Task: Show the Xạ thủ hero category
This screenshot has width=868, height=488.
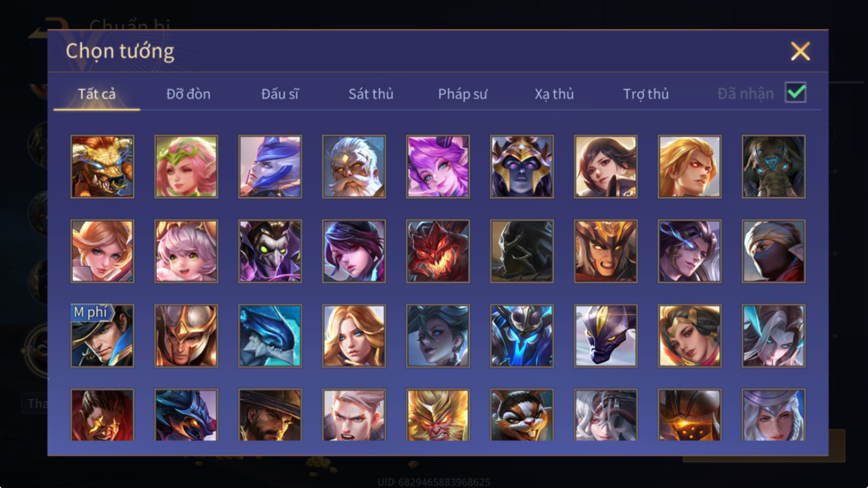Action: [554, 94]
